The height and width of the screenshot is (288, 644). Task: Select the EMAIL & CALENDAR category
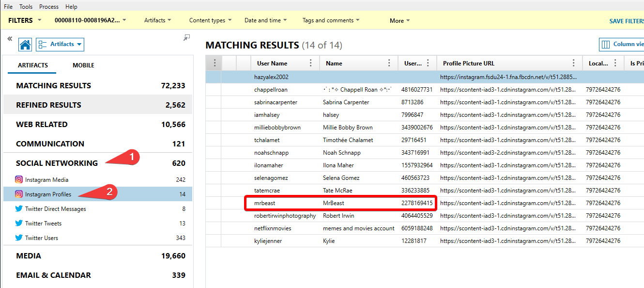click(x=98, y=275)
